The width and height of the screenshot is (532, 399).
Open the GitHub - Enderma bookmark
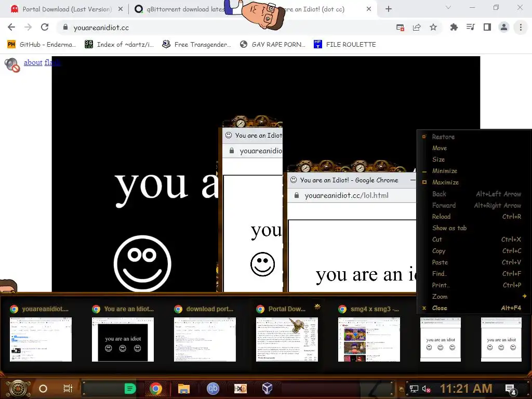pos(42,45)
